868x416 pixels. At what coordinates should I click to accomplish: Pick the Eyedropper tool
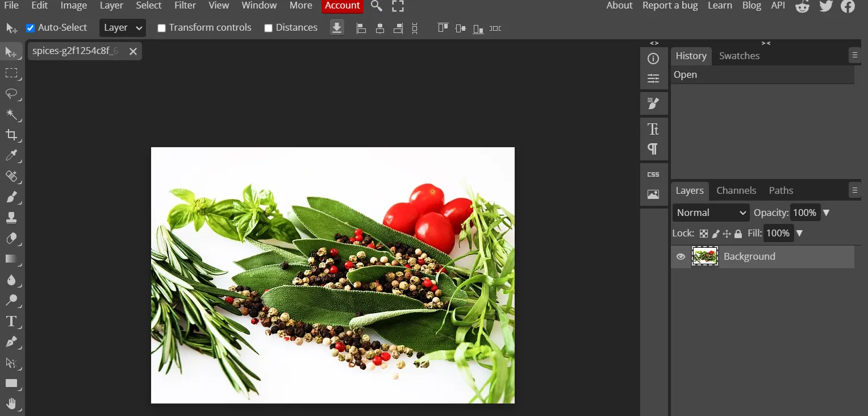[x=11, y=155]
